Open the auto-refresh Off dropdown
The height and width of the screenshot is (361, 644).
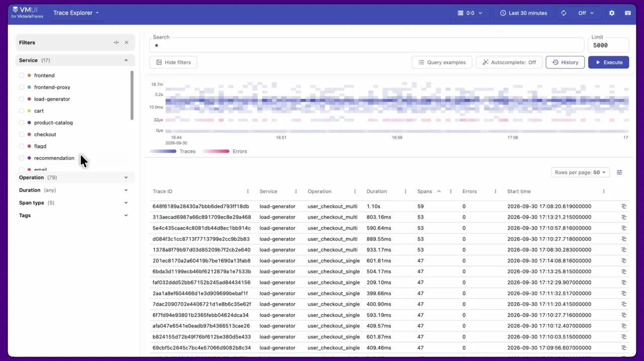tap(586, 13)
